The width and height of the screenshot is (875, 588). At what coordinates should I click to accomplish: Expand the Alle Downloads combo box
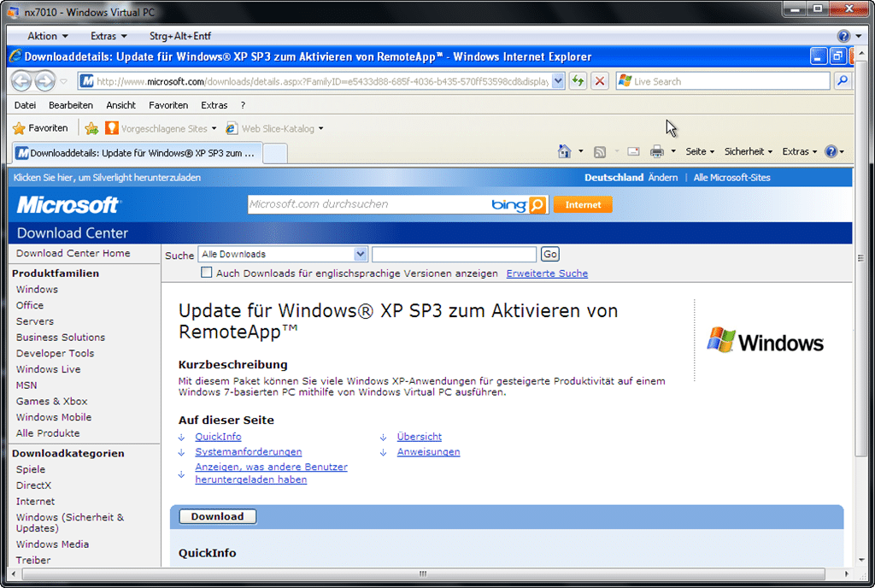click(x=361, y=255)
